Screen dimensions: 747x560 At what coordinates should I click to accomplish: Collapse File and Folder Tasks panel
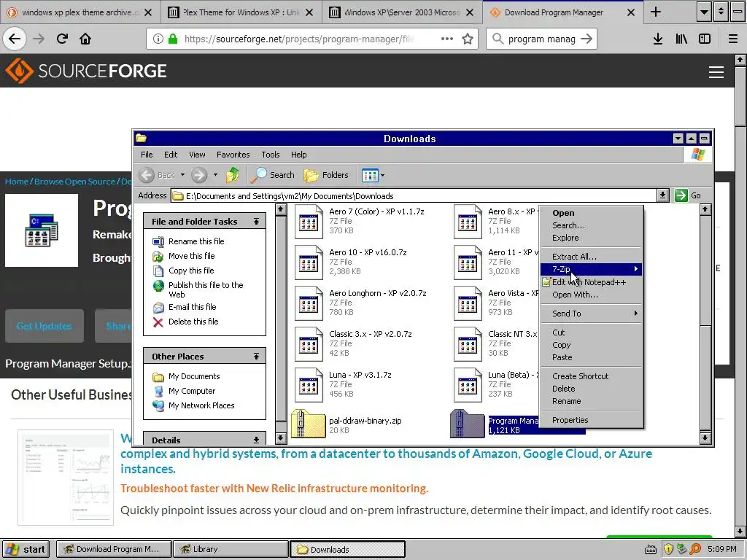(256, 222)
